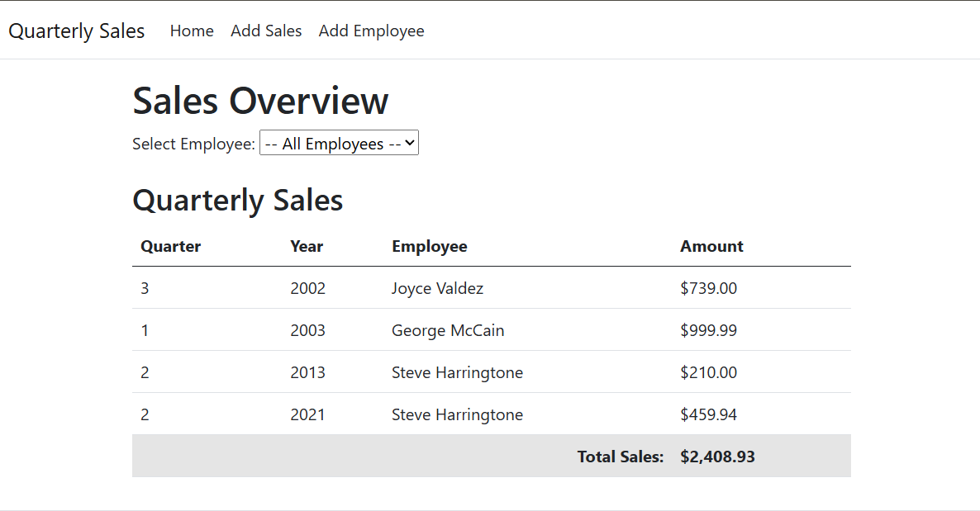Image resolution: width=980 pixels, height=511 pixels.
Task: Click the Total Sales label
Action: [x=620, y=457]
